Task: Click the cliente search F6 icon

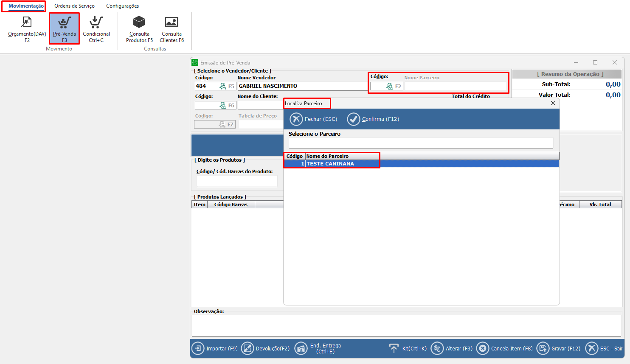Action: tap(223, 105)
